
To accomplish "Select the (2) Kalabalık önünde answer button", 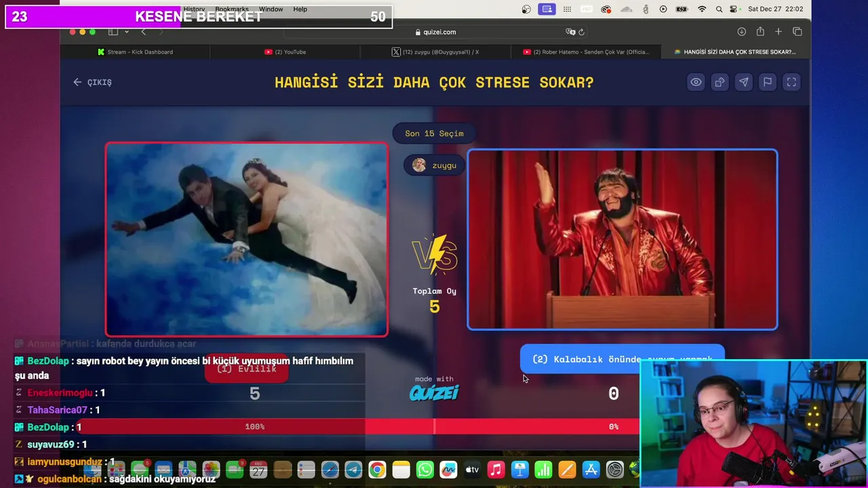I will pos(622,359).
